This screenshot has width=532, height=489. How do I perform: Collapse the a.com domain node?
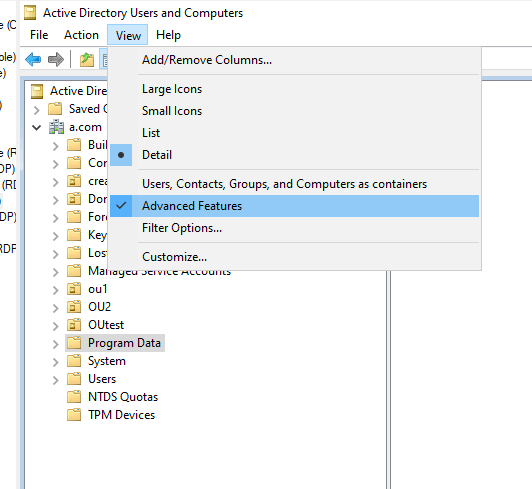(37, 128)
